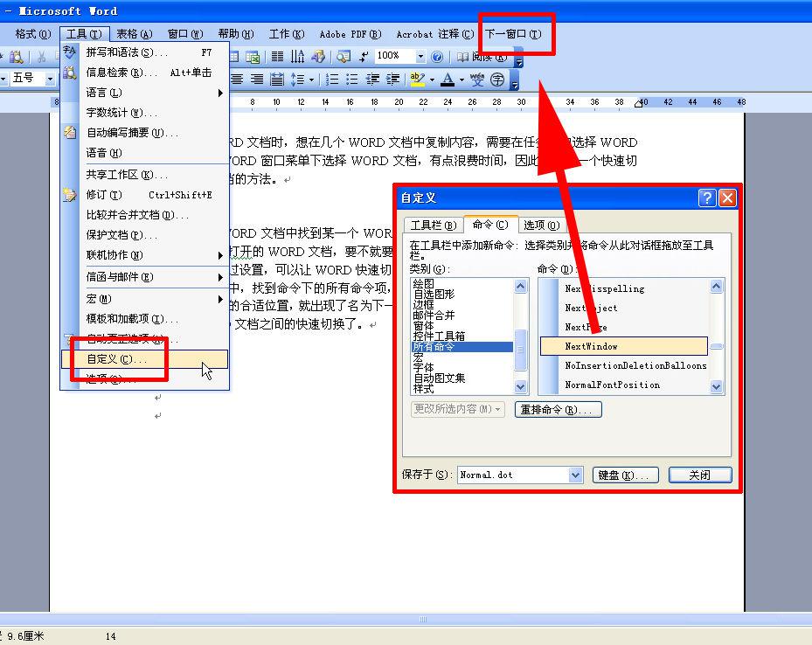812x645 pixels.
Task: Click the help '?' button in 自定义 dialog
Action: 707,198
